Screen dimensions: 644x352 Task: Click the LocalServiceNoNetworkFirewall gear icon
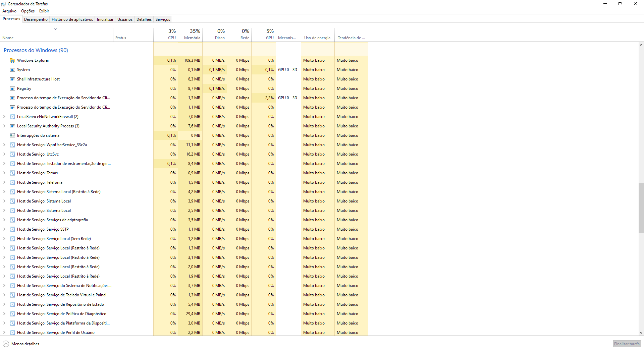(x=12, y=117)
